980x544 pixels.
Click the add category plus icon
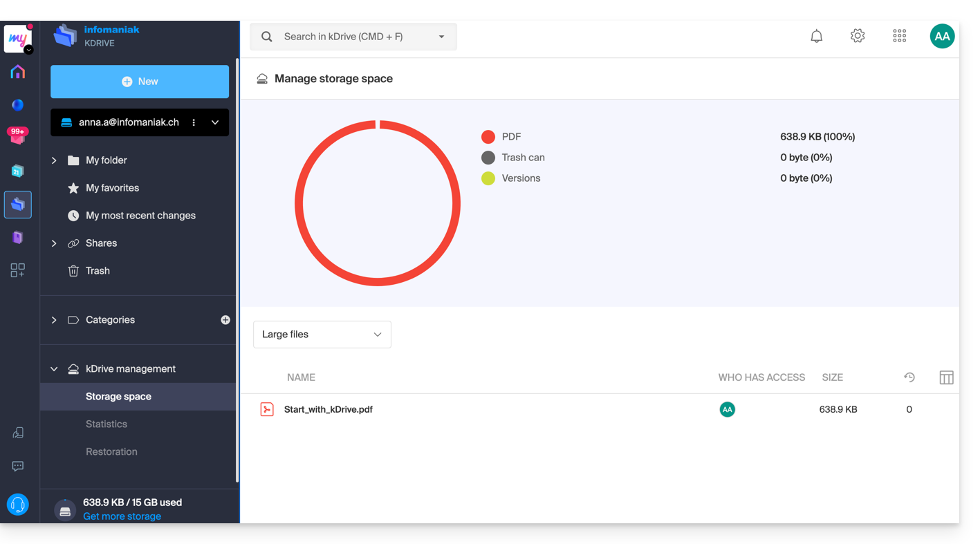pyautogui.click(x=225, y=320)
